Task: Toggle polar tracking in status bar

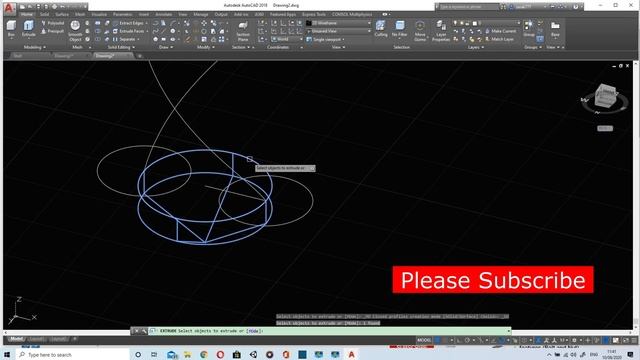Action: 467,340
